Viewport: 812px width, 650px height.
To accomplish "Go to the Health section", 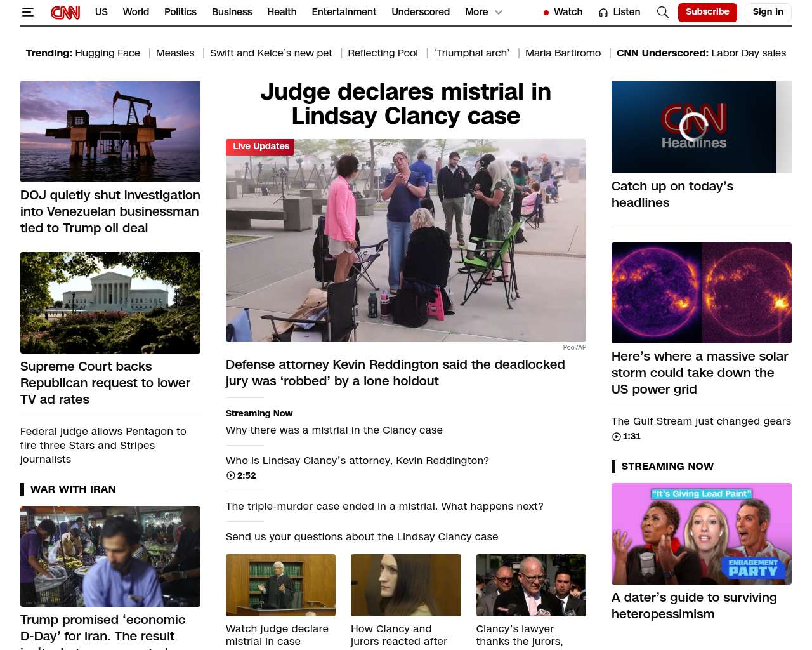I will click(x=282, y=12).
